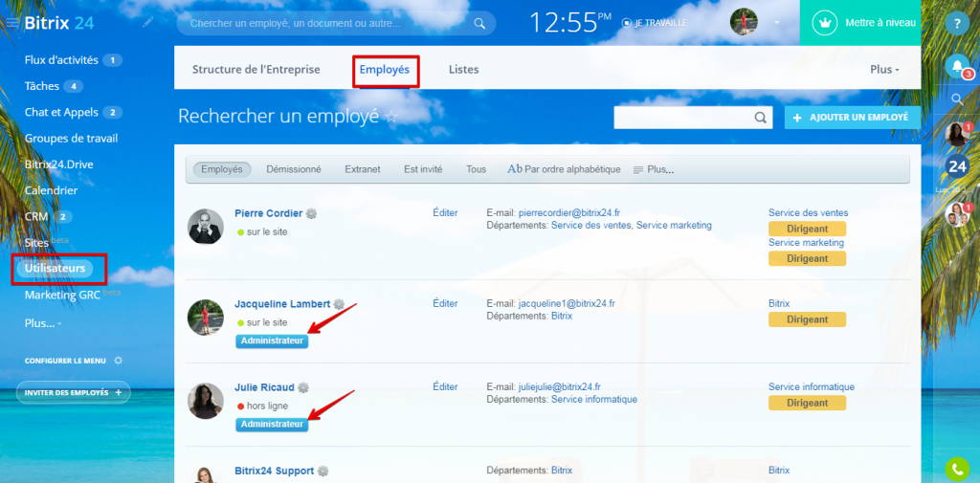Click the search icon in the right sidebar
Image resolution: width=980 pixels, height=483 pixels.
957,99
